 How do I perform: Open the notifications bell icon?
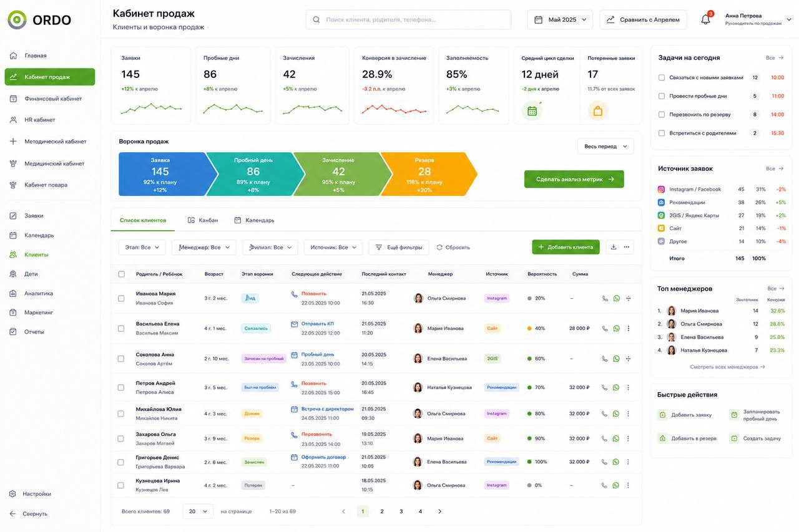coord(706,19)
